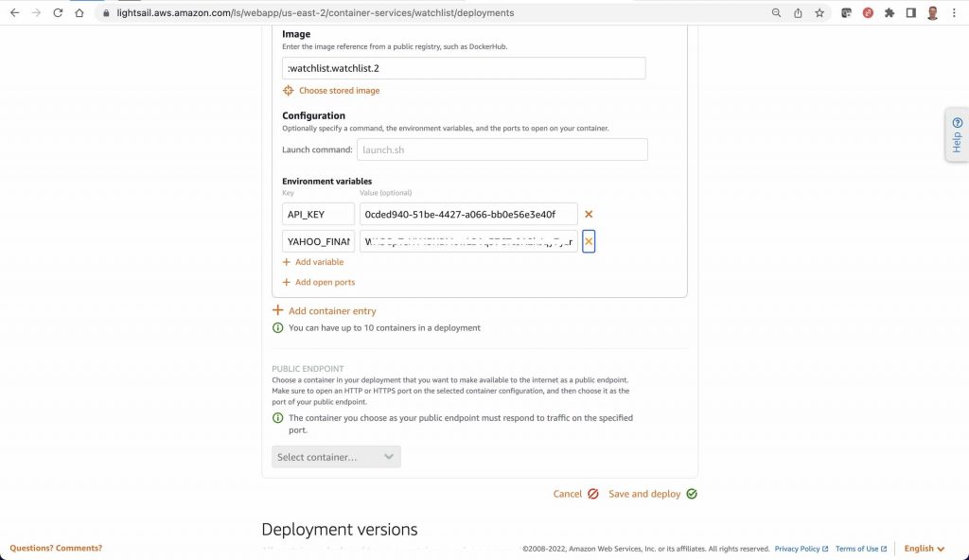Bookmark this page with the star icon
This screenshot has height=560, width=969.
click(819, 13)
